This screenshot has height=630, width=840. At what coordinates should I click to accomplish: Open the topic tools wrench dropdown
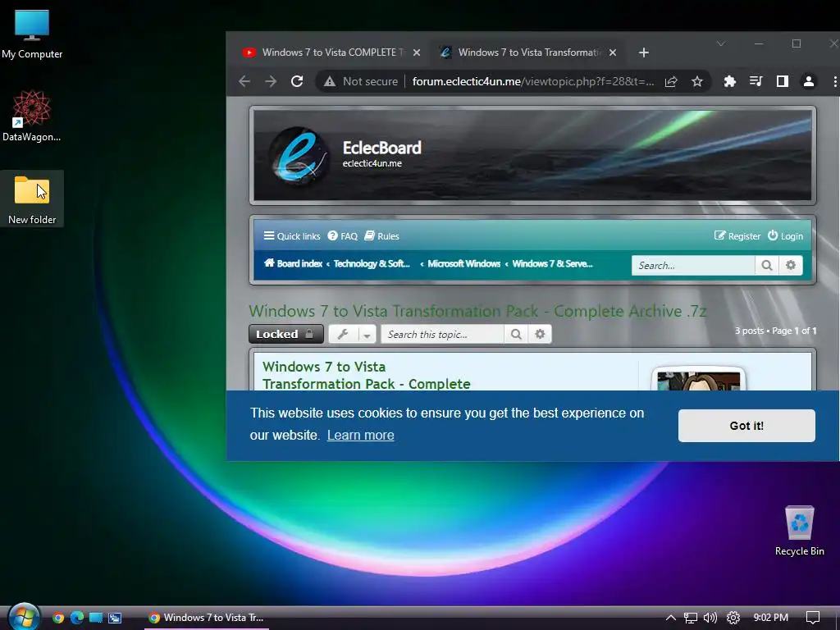tap(352, 334)
